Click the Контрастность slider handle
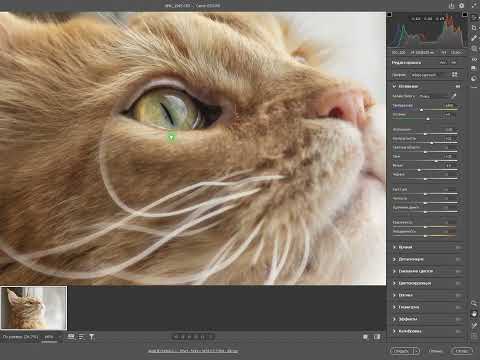Screen dimensions: 480x360 (x=432, y=143)
